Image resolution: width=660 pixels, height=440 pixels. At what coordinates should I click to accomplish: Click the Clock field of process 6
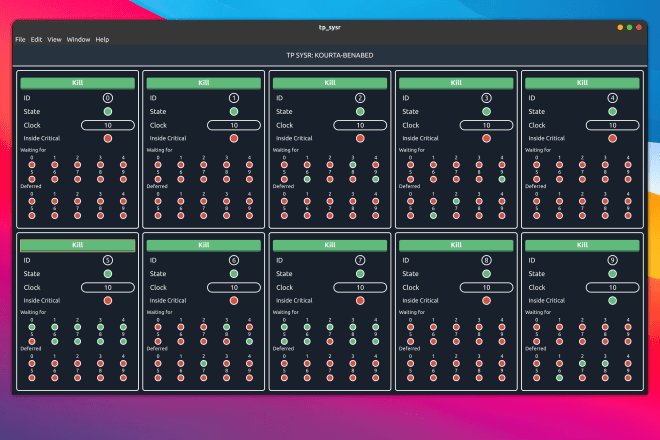click(x=234, y=288)
